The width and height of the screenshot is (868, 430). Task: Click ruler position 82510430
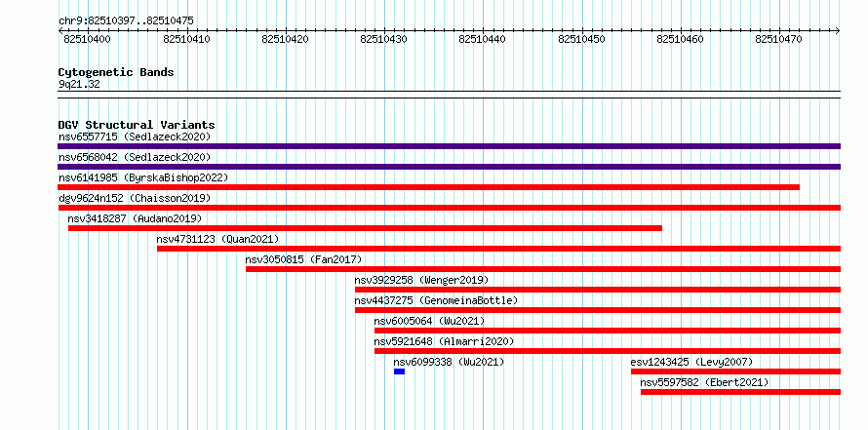[x=384, y=39]
